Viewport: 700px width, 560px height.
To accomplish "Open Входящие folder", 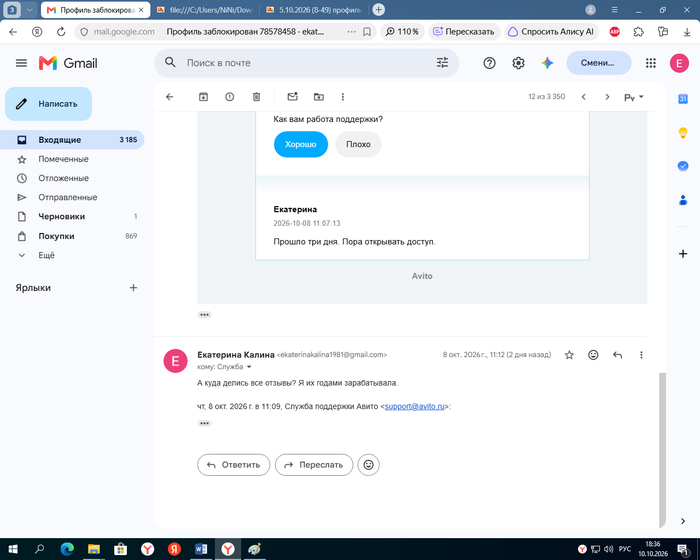I will (72, 140).
